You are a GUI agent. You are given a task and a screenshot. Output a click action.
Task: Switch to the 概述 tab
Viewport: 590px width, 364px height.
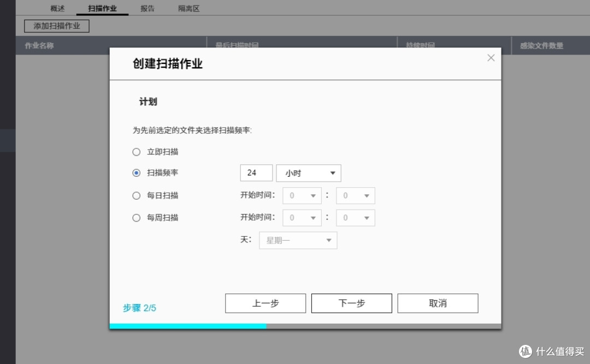click(x=57, y=8)
